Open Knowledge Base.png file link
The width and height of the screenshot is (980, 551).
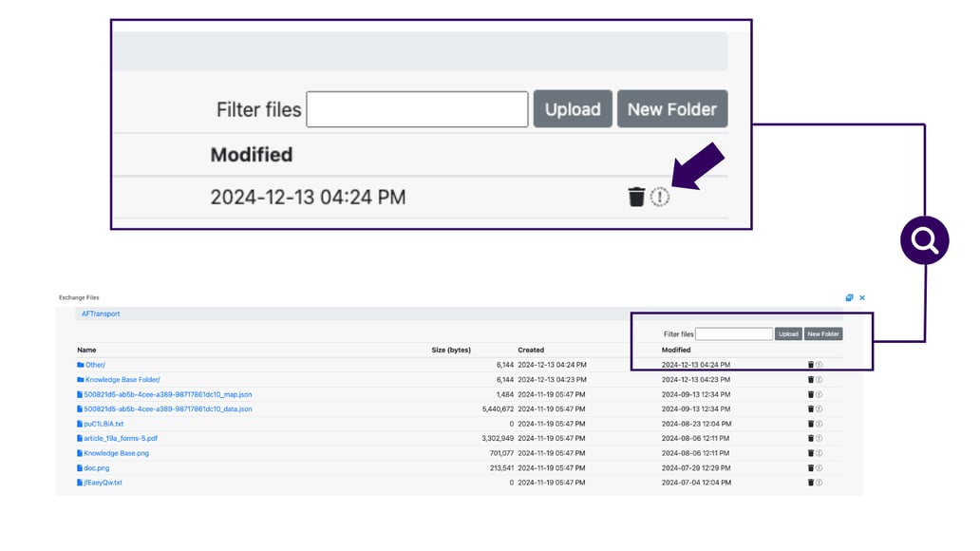[x=116, y=453]
